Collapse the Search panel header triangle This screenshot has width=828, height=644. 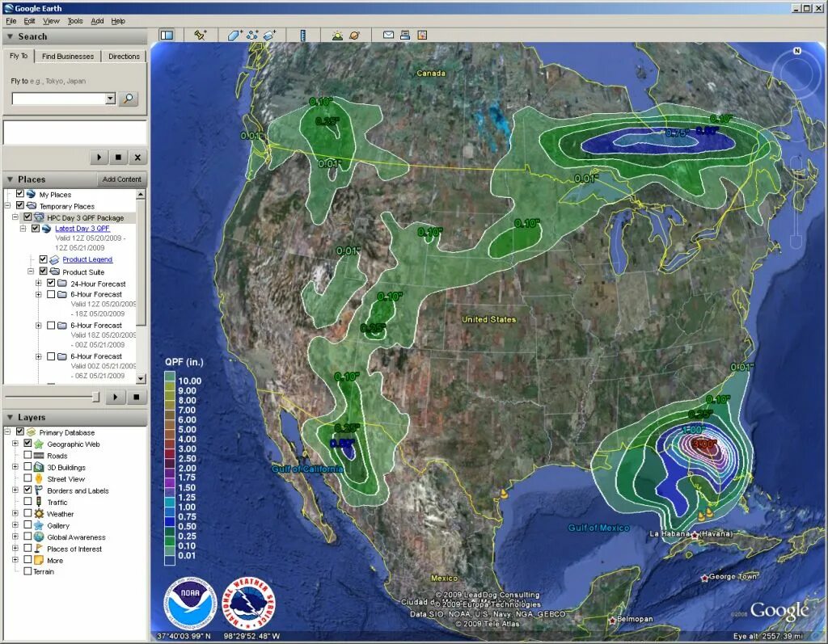tap(10, 36)
